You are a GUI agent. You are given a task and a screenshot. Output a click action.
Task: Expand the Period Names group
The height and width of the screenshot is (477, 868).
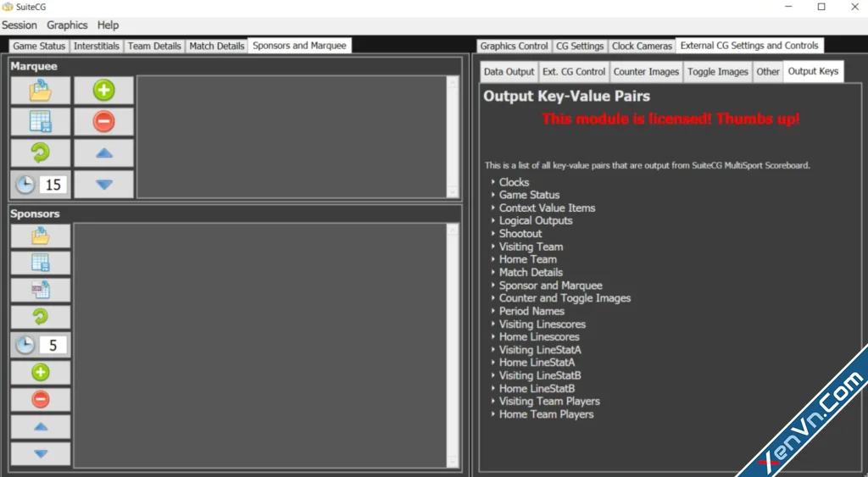(x=492, y=311)
